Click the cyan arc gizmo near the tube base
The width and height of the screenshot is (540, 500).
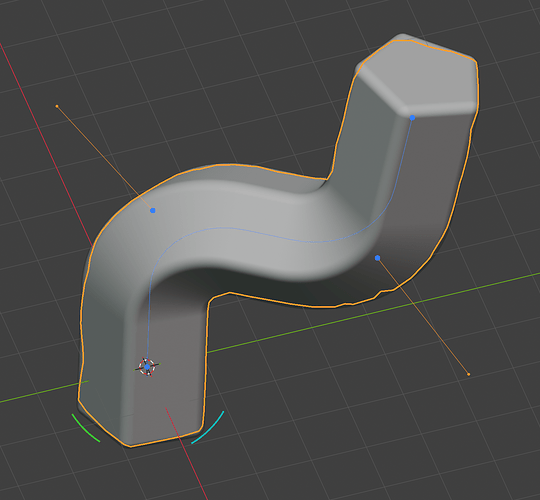coord(209,428)
